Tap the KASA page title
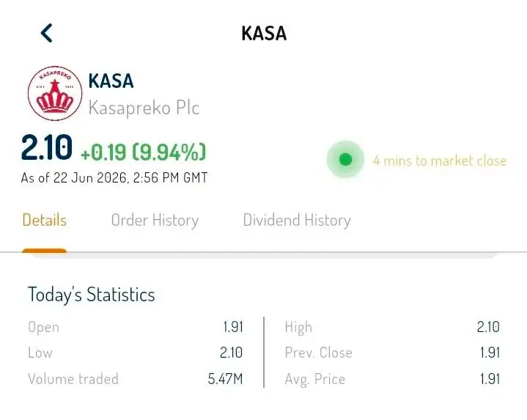The width and height of the screenshot is (527, 420). (264, 33)
